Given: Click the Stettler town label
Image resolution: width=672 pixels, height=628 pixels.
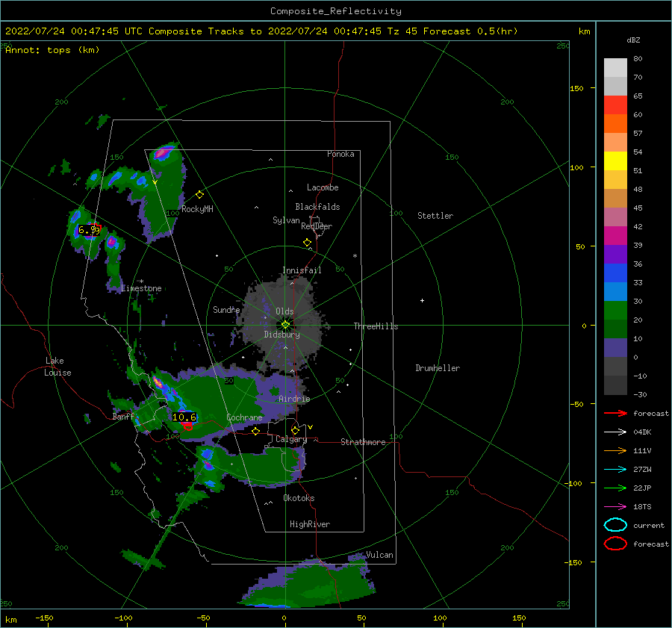Looking at the screenshot, I should [x=435, y=216].
